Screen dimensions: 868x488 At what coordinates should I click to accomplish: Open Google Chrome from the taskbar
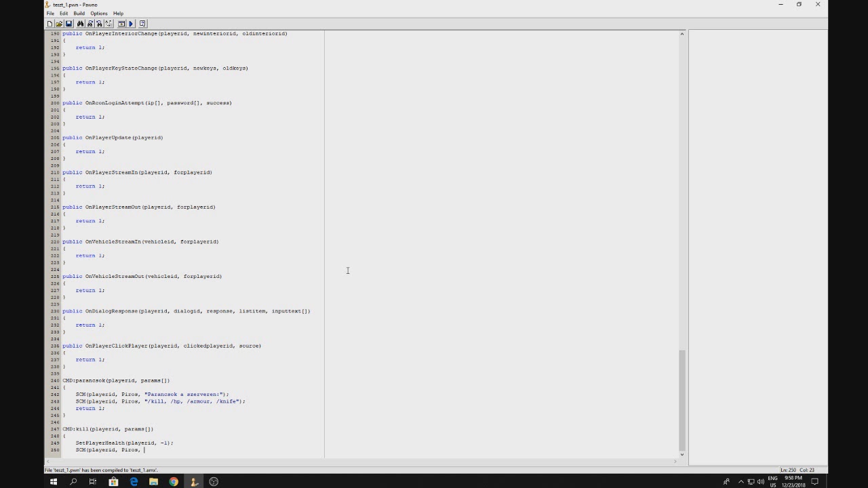pos(174,482)
